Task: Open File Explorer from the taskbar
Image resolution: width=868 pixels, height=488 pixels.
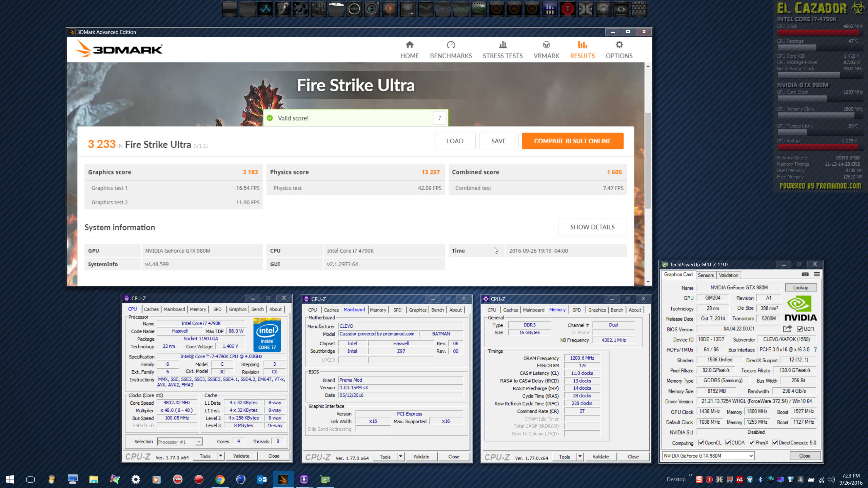Action: [x=94, y=479]
